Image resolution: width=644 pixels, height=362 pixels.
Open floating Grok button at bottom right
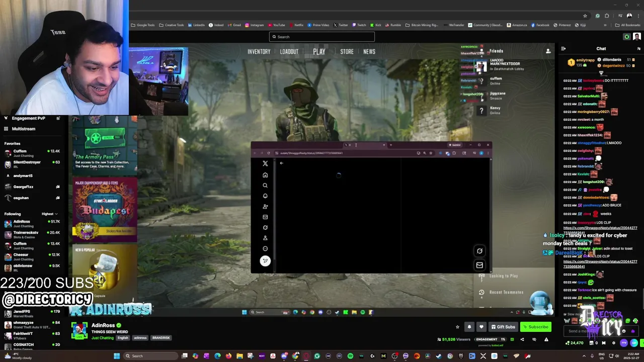tap(479, 251)
